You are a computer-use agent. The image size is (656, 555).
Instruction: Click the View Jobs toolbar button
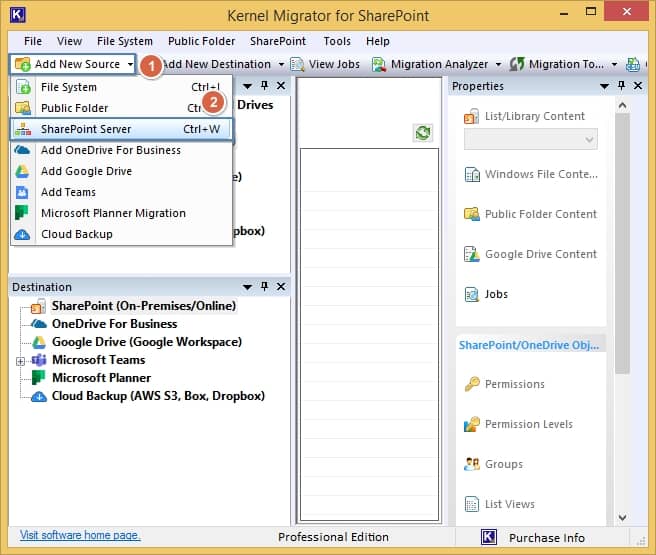325,64
